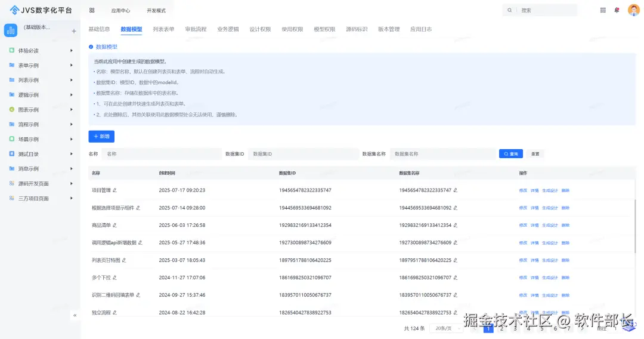644x339 pixels.
Task: Click the 查询 search button
Action: point(511,153)
